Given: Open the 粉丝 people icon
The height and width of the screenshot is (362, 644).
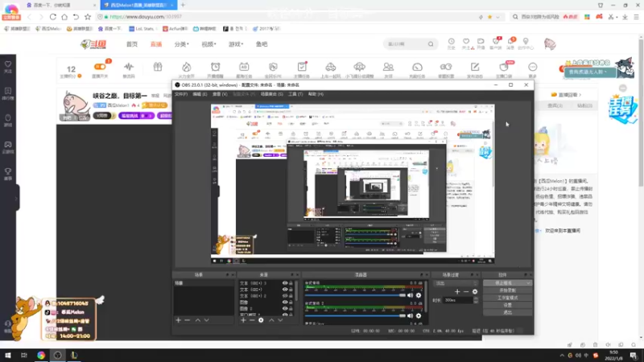Looking at the screenshot, I should 388,67.
